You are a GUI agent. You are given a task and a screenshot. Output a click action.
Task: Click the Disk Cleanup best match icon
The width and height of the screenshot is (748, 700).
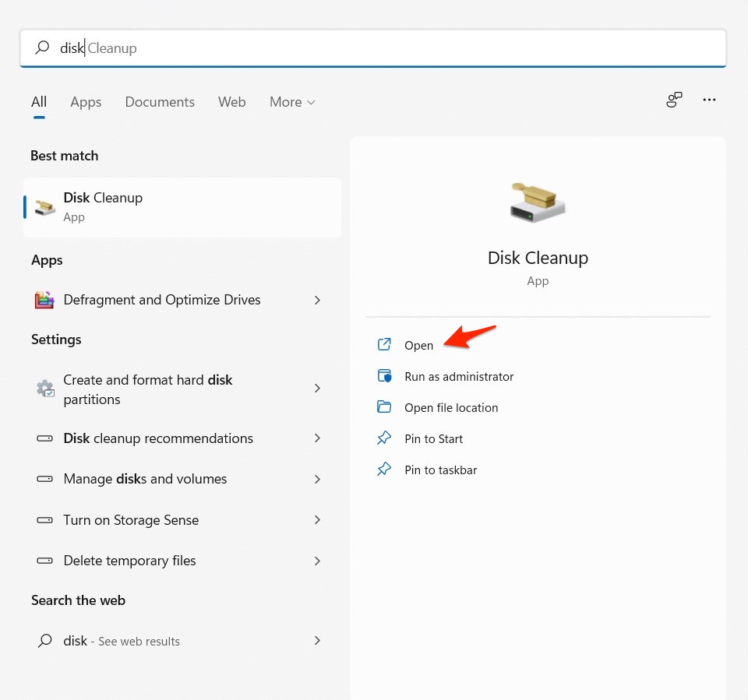(x=45, y=207)
